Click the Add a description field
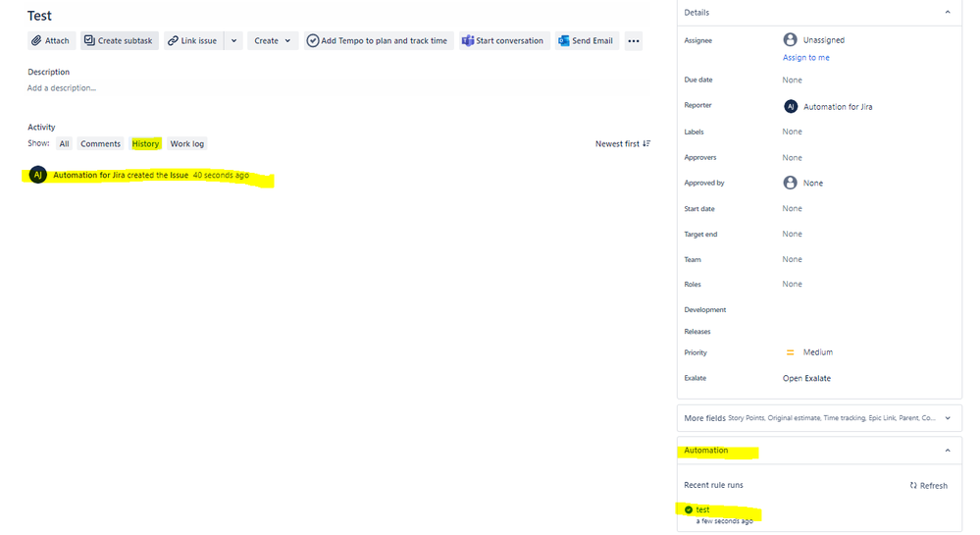 pyautogui.click(x=61, y=88)
